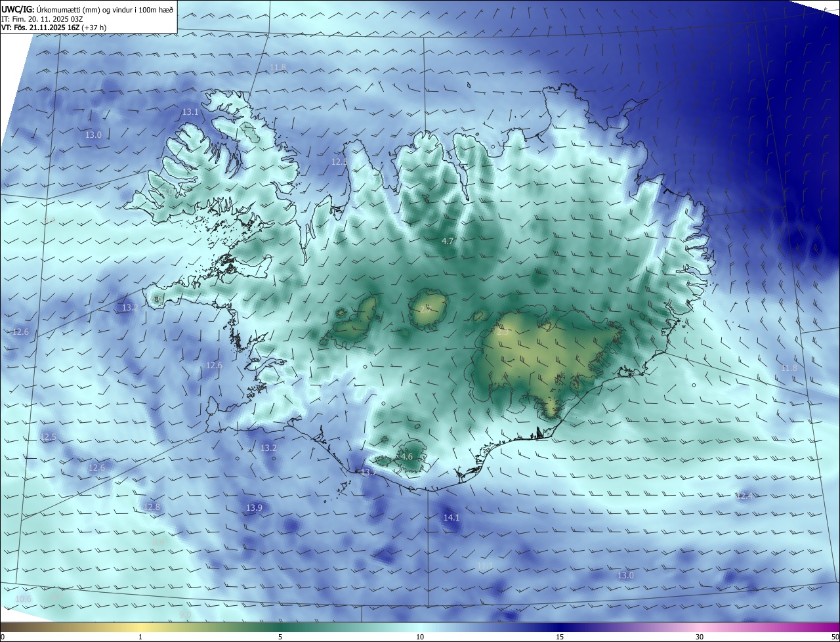The width and height of the screenshot is (840, 642).
Task: Click the 'VT: Fös. 21.11.2025 16Z (+37 h)' line
Action: [x=53, y=28]
